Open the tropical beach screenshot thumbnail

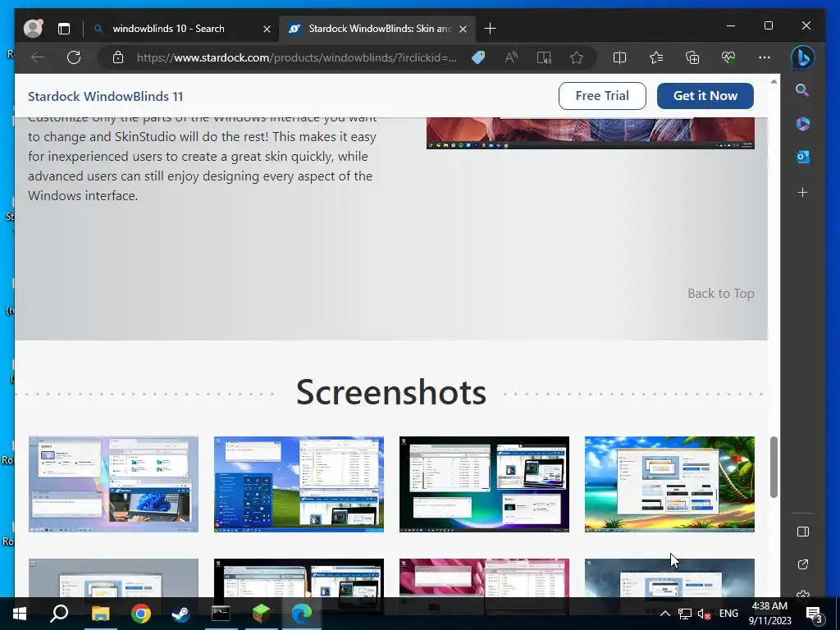[x=669, y=484]
